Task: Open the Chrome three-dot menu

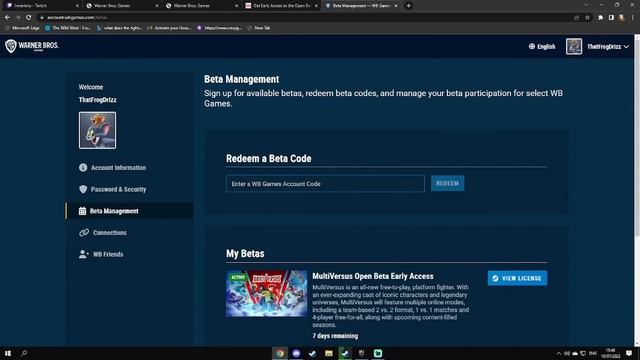Action: click(633, 18)
